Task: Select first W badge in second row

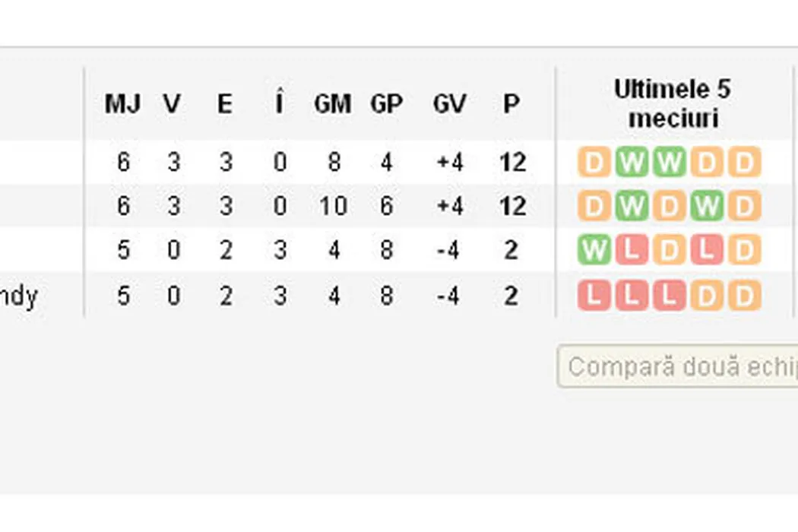Action: [x=631, y=206]
